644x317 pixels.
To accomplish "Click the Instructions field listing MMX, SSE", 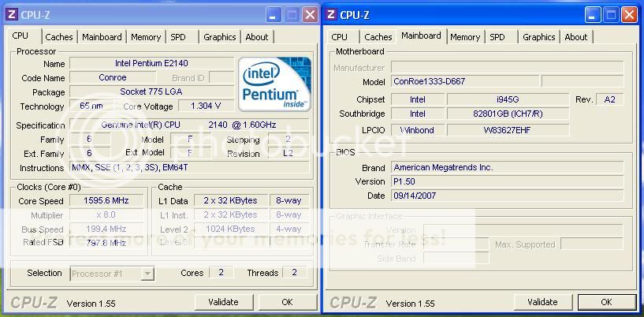I will pyautogui.click(x=189, y=167).
